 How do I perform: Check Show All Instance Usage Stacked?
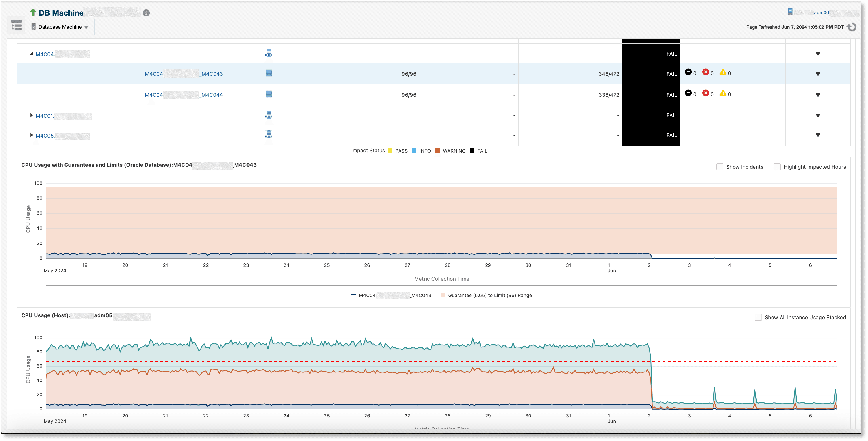758,317
